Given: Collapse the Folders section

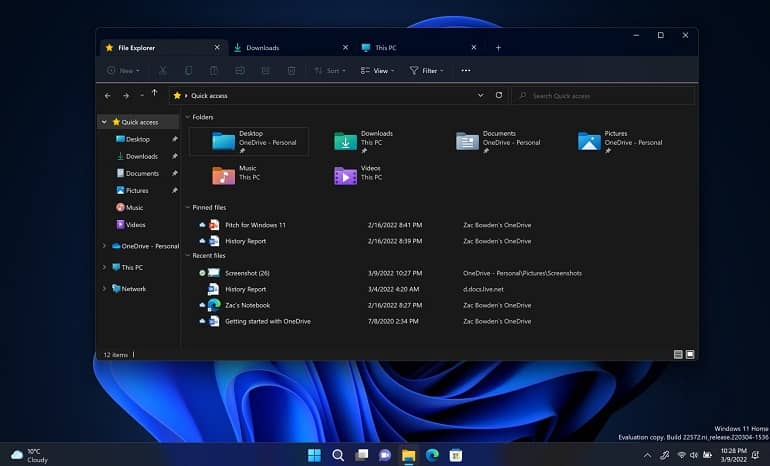Looking at the screenshot, I should (187, 117).
